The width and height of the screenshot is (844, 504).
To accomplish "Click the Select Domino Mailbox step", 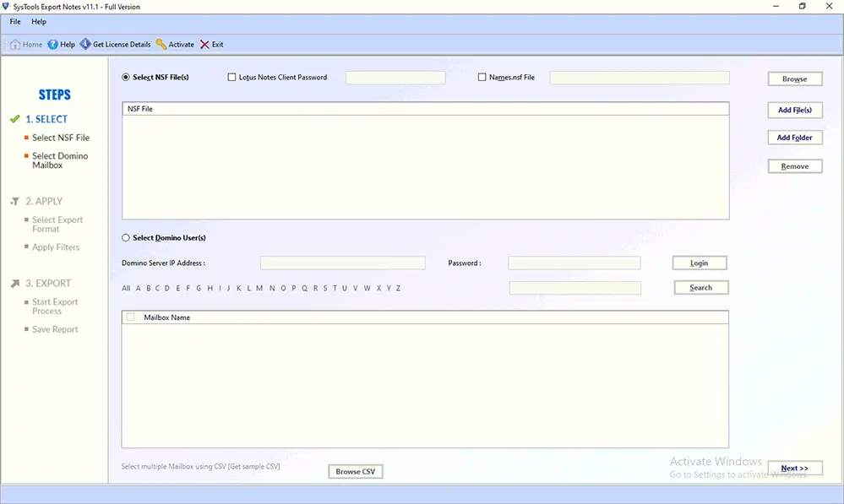I will click(60, 160).
